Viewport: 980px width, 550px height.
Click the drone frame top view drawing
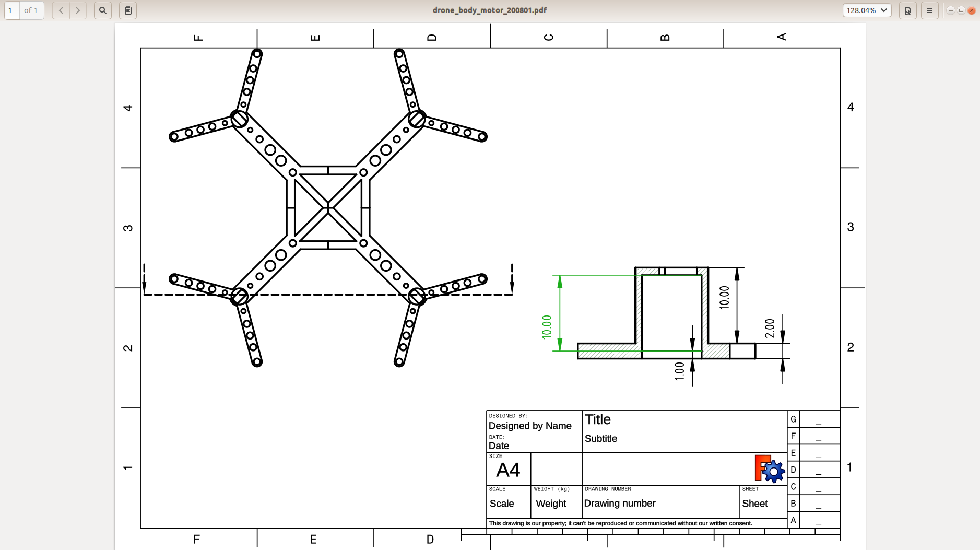pos(328,207)
